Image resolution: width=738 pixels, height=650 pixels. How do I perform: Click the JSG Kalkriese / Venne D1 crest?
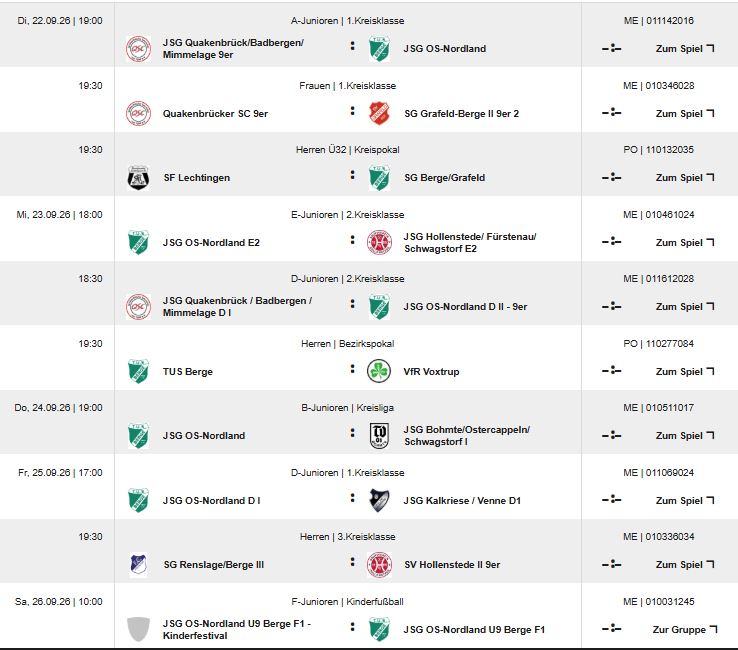pos(379,500)
